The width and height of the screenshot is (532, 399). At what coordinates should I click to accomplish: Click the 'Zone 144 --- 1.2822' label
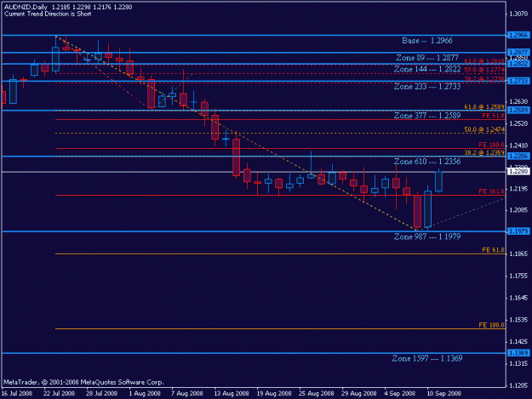[x=427, y=69]
